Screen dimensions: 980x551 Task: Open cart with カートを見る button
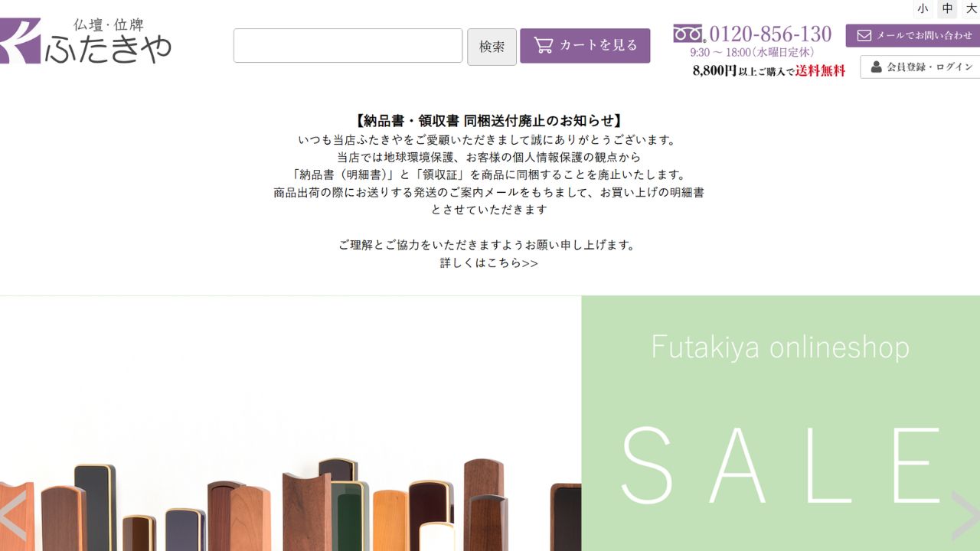click(x=585, y=46)
